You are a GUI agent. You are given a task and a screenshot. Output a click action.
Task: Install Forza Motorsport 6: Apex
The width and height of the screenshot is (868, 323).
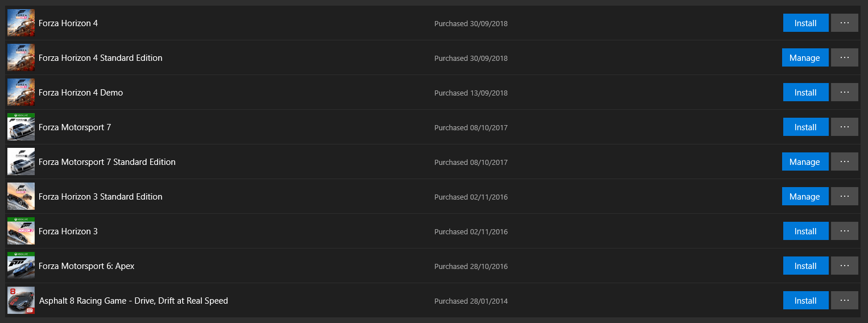tap(805, 266)
